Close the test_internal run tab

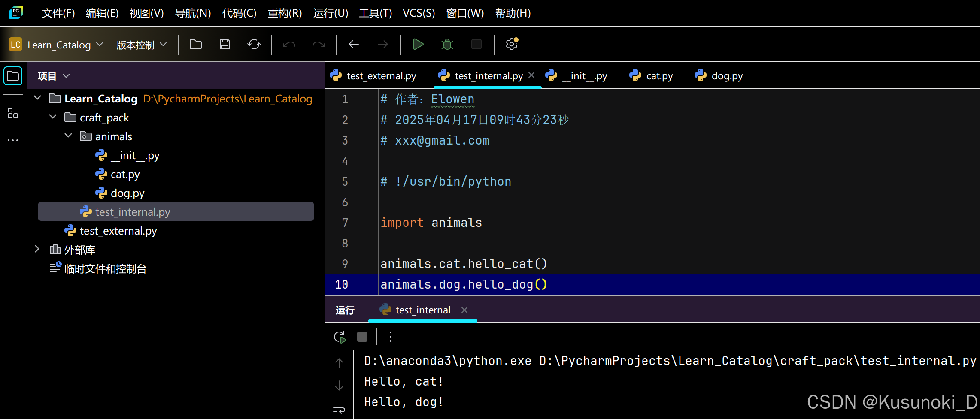464,310
